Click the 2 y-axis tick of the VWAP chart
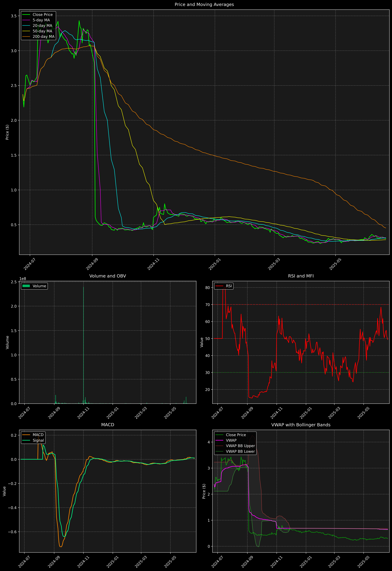 (209, 494)
